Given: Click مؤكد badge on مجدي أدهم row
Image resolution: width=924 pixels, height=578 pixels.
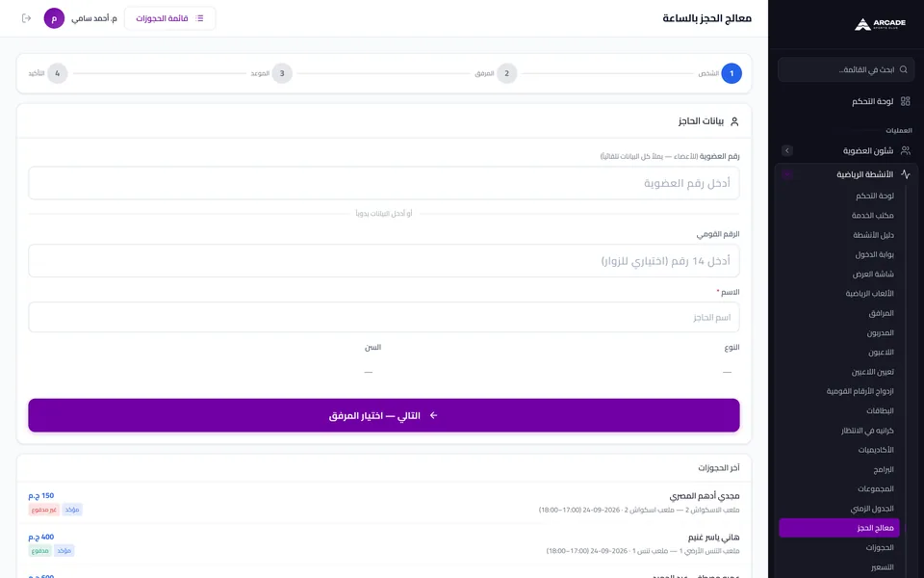Looking at the screenshot, I should pos(72,510).
